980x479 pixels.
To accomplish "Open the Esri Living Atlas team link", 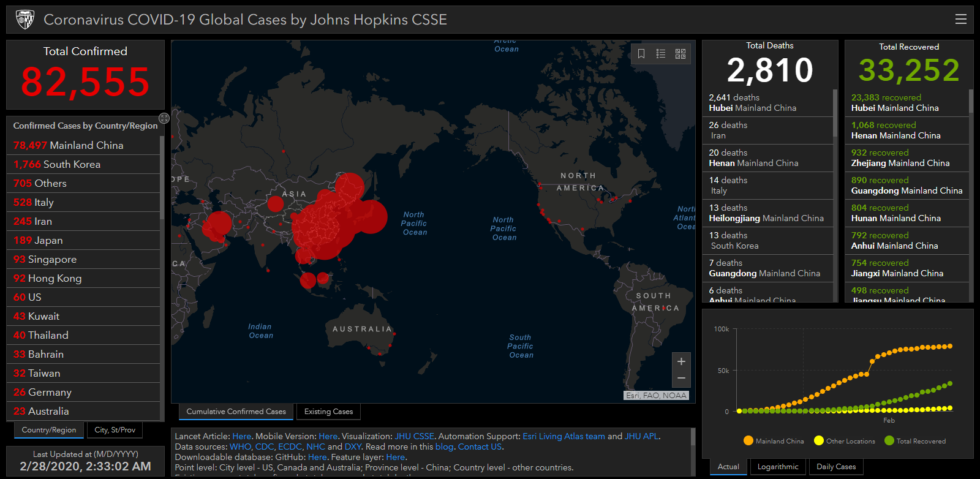I will 563,437.
